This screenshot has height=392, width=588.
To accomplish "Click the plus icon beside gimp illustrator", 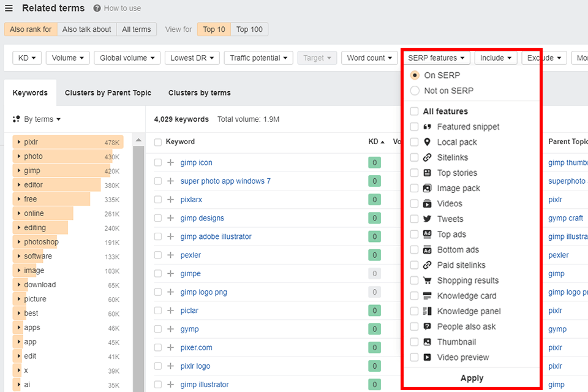I will point(171,385).
